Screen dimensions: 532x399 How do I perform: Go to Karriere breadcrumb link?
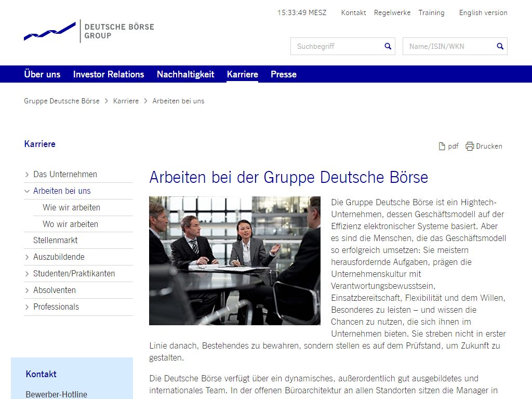(126, 101)
